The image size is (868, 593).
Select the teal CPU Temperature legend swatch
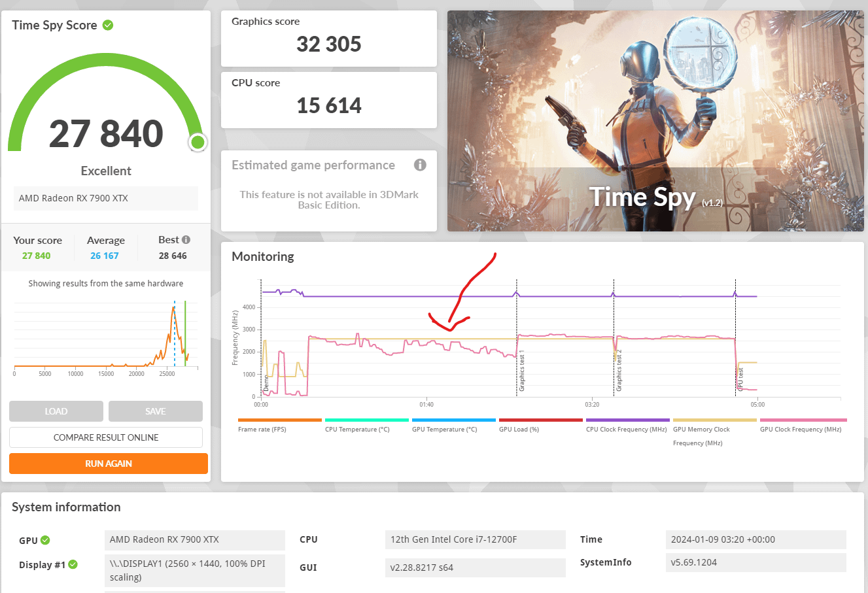pyautogui.click(x=367, y=420)
